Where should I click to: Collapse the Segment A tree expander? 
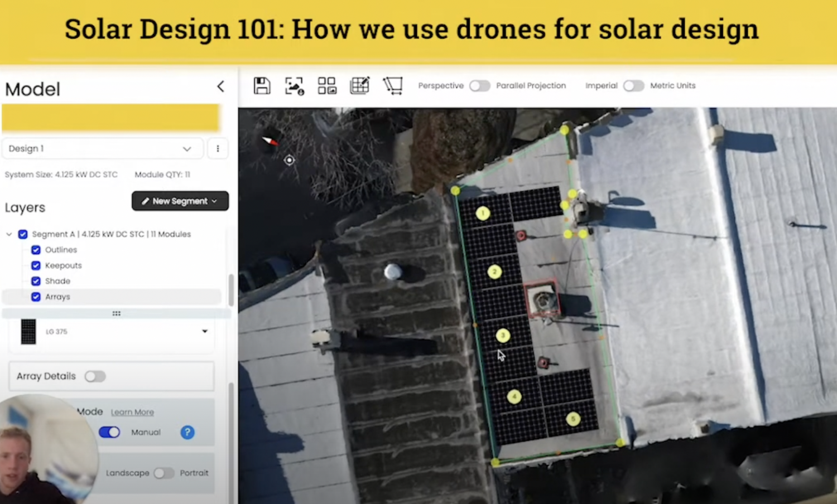(x=9, y=234)
